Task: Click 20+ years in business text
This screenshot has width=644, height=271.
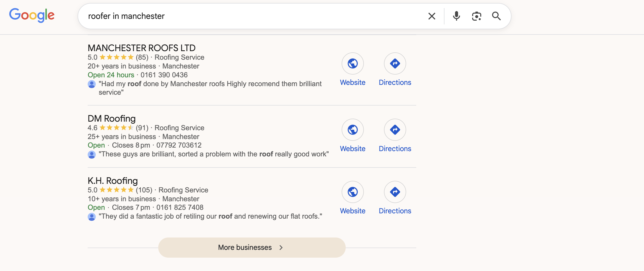Action: point(122,66)
